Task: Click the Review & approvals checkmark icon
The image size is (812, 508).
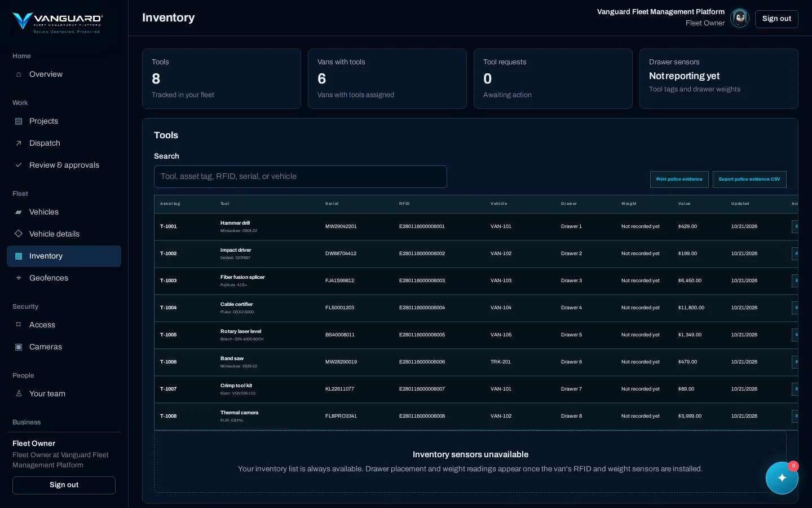Action: [x=19, y=165]
